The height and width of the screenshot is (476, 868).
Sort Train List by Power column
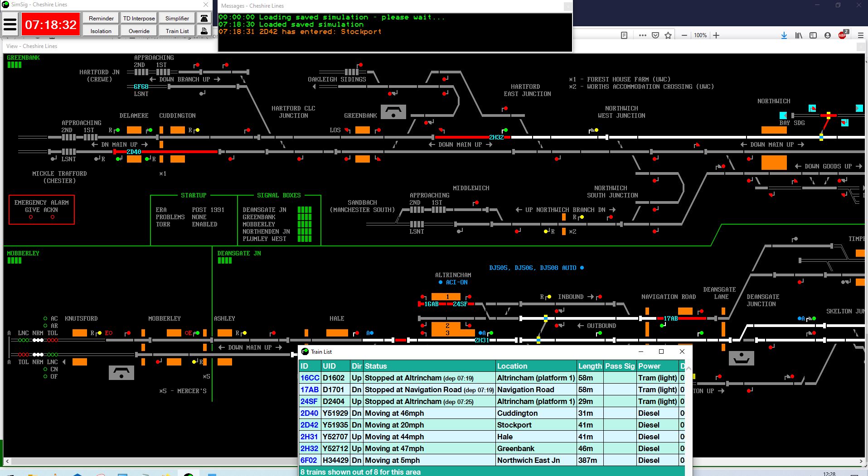pos(658,366)
